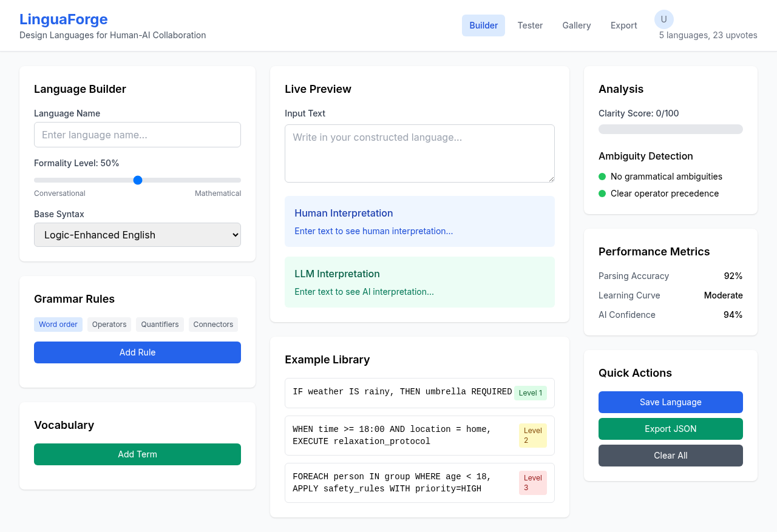The height and width of the screenshot is (532, 777).
Task: Select the Level 1 umbrella example
Action: (419, 392)
